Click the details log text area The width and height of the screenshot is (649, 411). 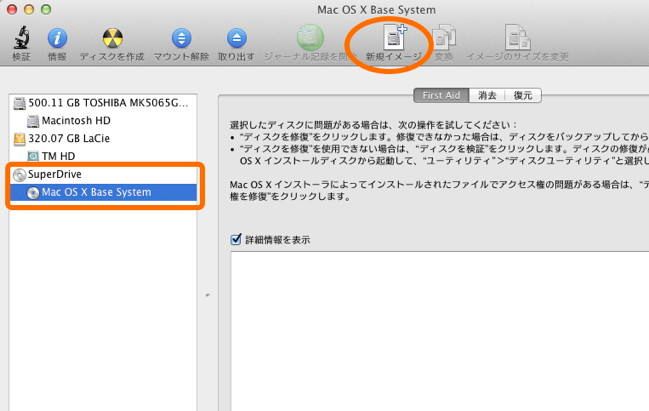[x=440, y=331]
